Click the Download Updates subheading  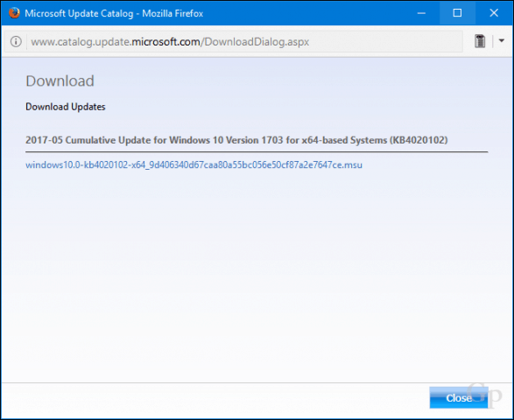(x=65, y=107)
